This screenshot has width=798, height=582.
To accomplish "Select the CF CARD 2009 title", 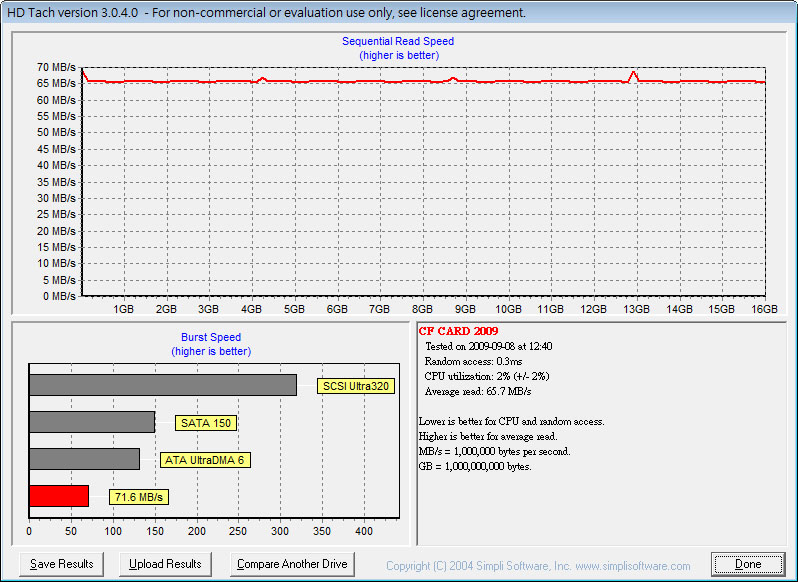I will [458, 331].
